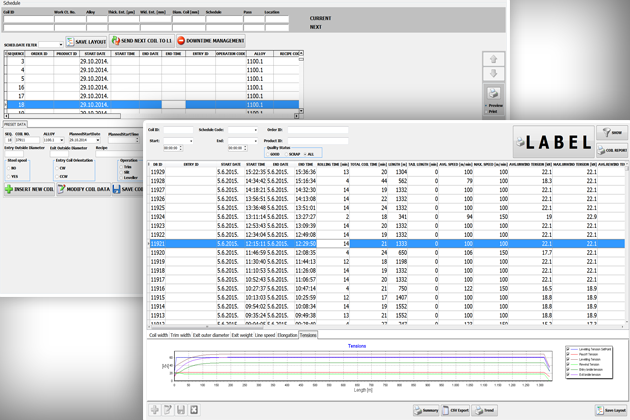Screen dimensions: 630x420
Task: Print the coil LABEL
Action: (x=552, y=143)
